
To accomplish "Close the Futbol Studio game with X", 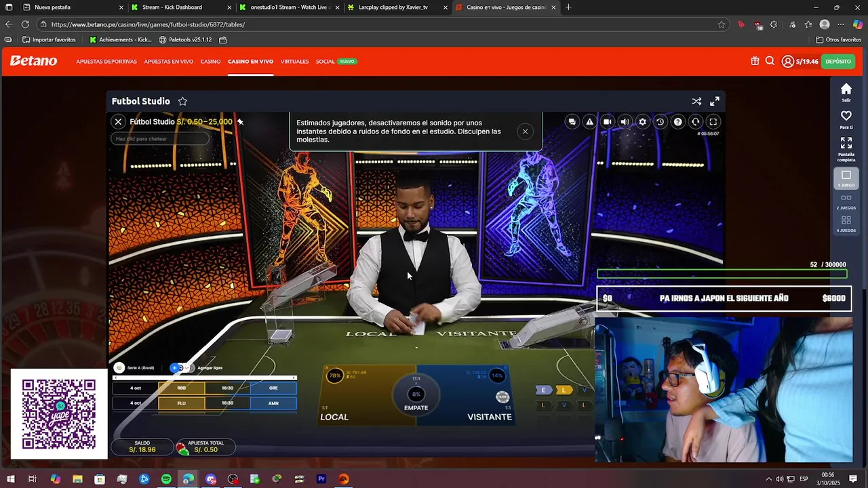I will [118, 122].
